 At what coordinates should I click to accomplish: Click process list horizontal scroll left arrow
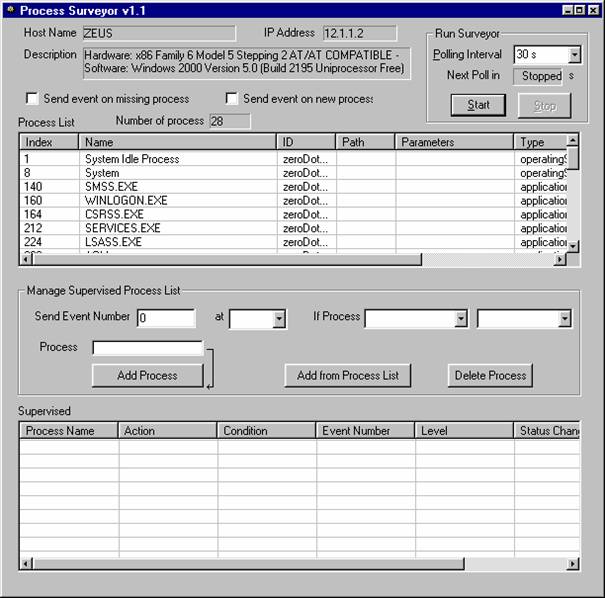coord(25,260)
